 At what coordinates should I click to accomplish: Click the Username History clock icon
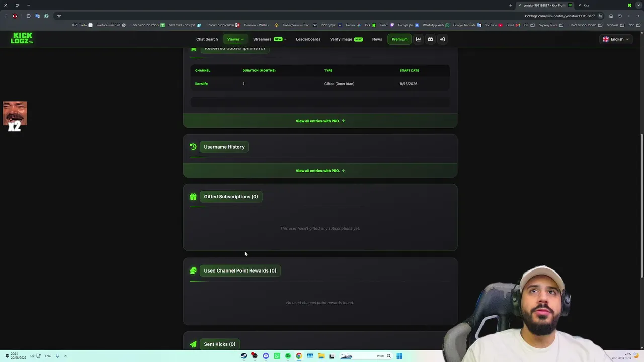[x=193, y=147]
